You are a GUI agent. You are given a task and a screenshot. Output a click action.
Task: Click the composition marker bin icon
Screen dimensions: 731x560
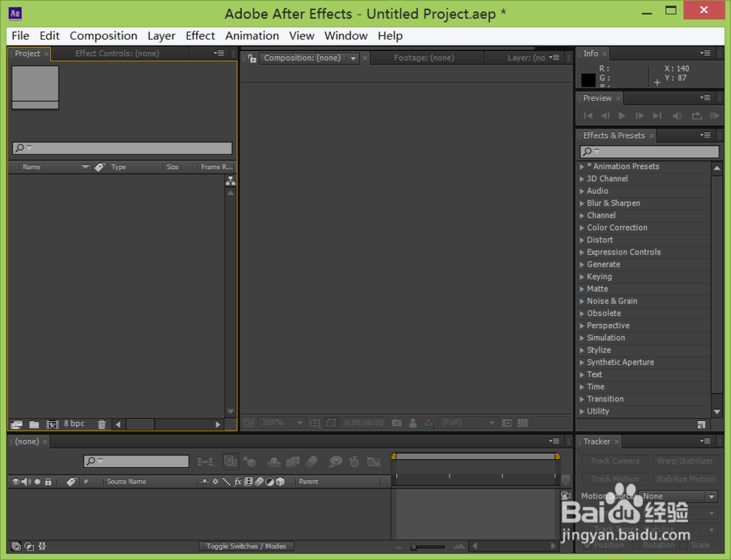pyautogui.click(x=566, y=480)
